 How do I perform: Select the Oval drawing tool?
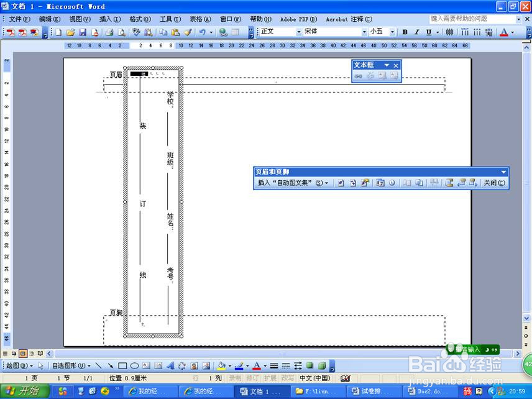click(134, 365)
